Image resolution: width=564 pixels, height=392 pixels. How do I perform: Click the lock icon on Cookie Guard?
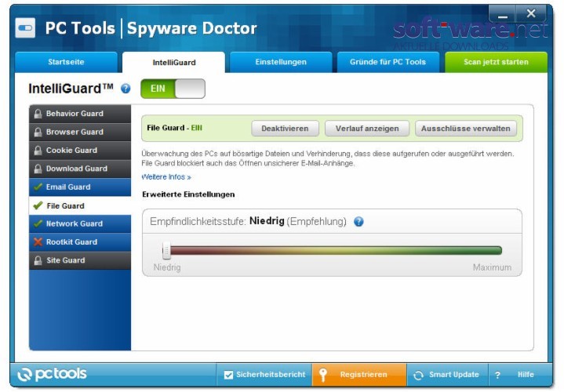pyautogui.click(x=38, y=151)
